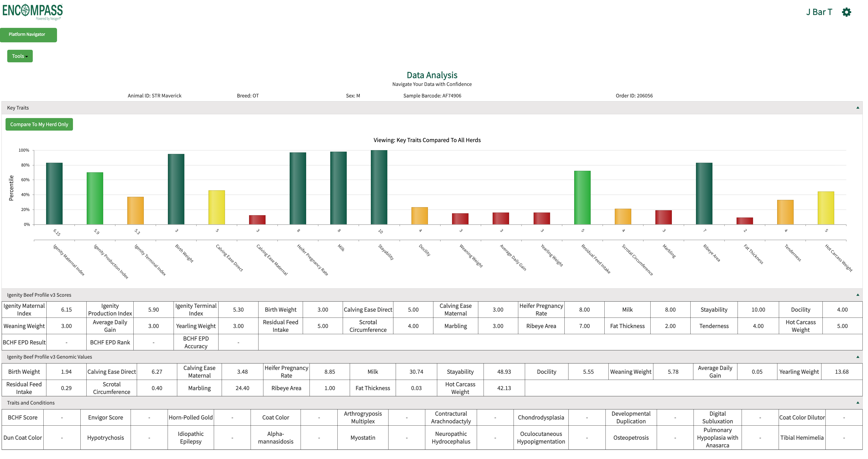The image size is (868, 459).
Task: Click the Coat Color Dilutor label cell
Action: [802, 417]
